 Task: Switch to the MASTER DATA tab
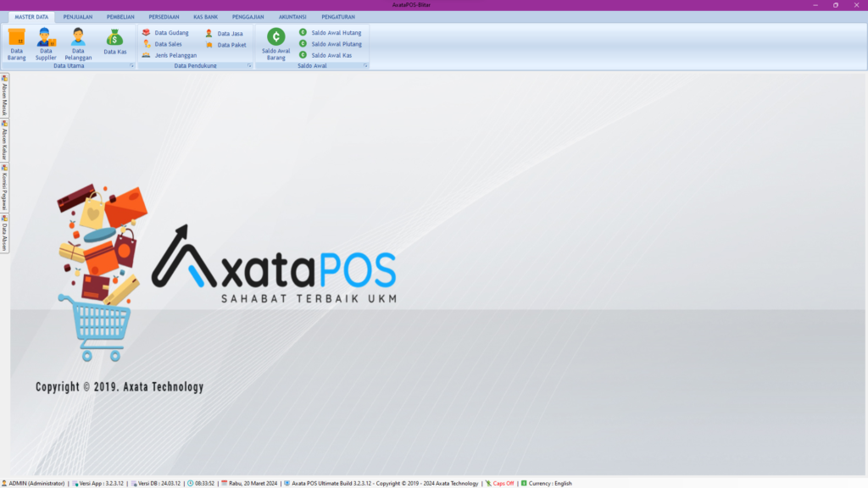tap(31, 17)
